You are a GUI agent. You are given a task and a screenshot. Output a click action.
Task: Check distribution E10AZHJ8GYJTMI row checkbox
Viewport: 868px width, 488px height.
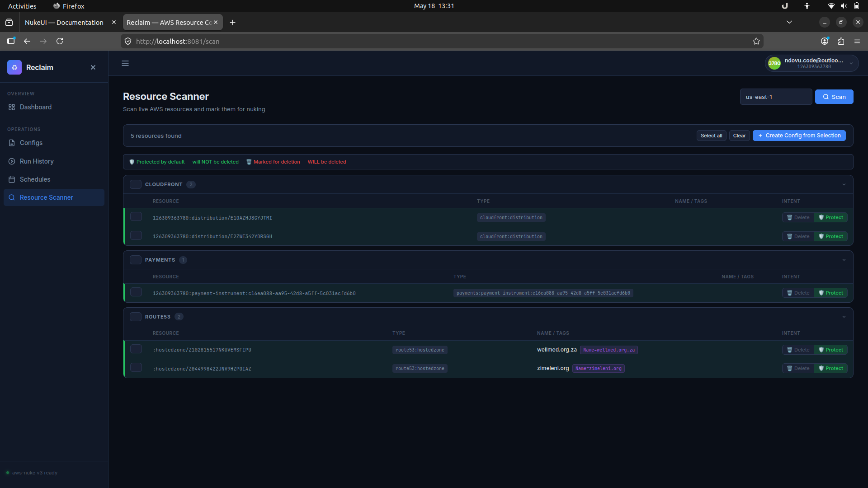[136, 217]
